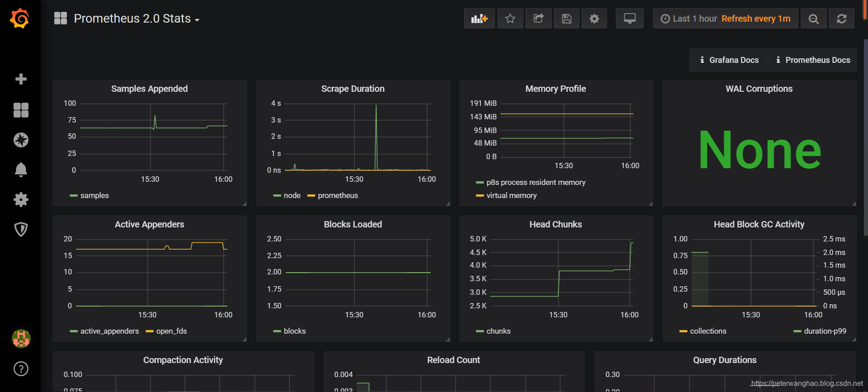Zoom out time range magnifier icon

pyautogui.click(x=813, y=19)
